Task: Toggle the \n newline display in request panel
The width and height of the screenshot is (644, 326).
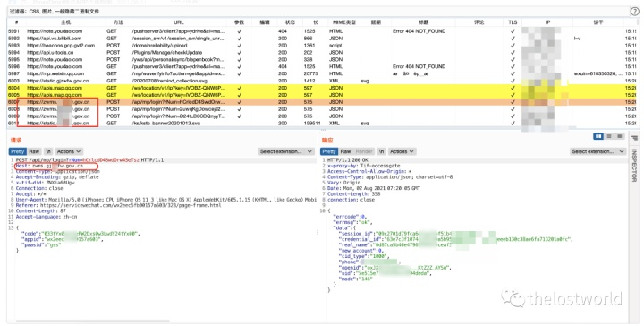Action: click(x=48, y=151)
